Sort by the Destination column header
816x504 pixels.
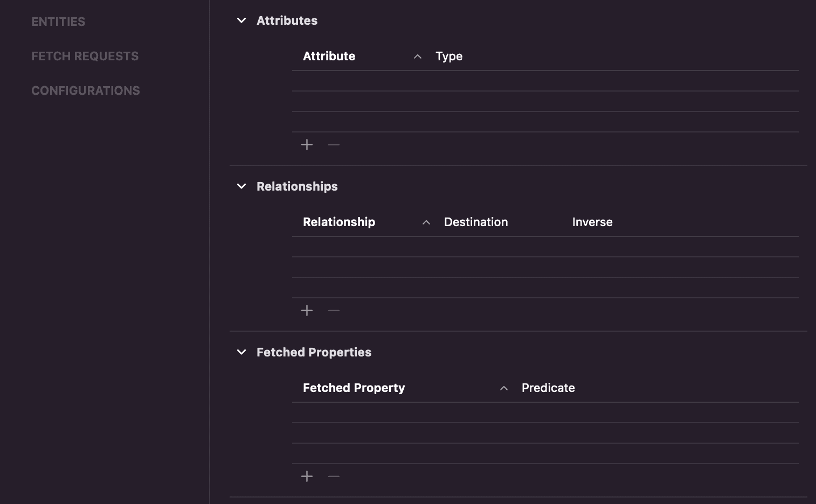[476, 222]
